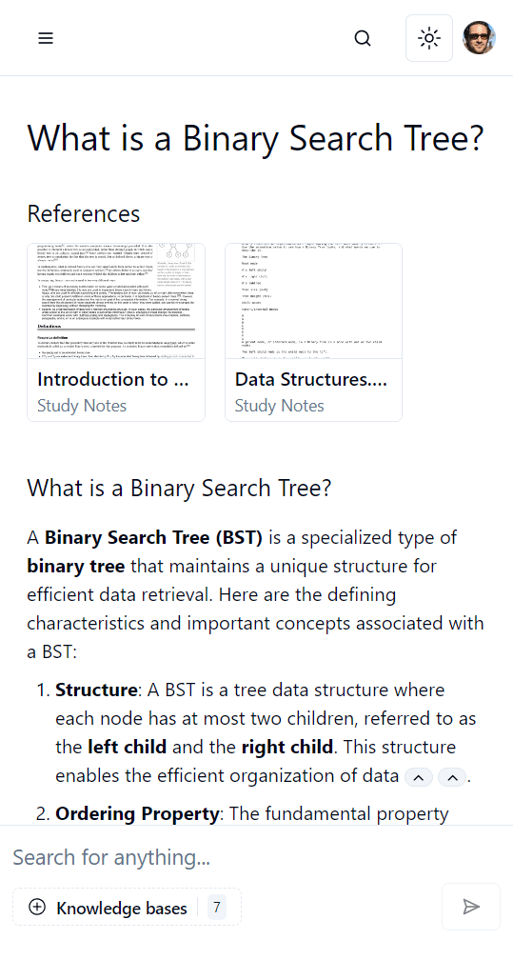
Task: Click the plus circle icon beside Knowledge bases
Action: (37, 908)
